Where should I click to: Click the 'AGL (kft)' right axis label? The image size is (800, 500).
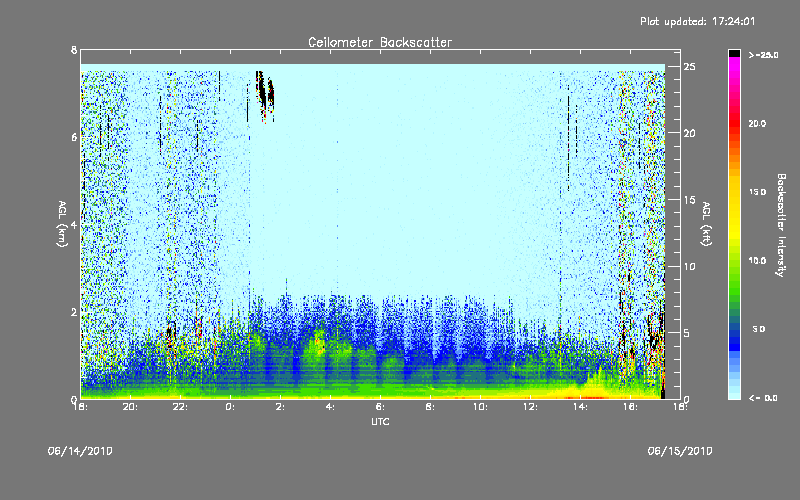pyautogui.click(x=706, y=224)
